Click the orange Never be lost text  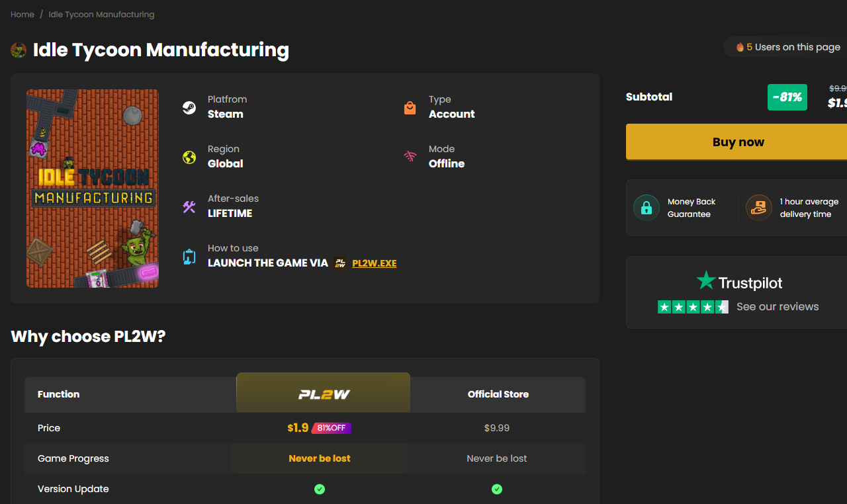tap(320, 458)
